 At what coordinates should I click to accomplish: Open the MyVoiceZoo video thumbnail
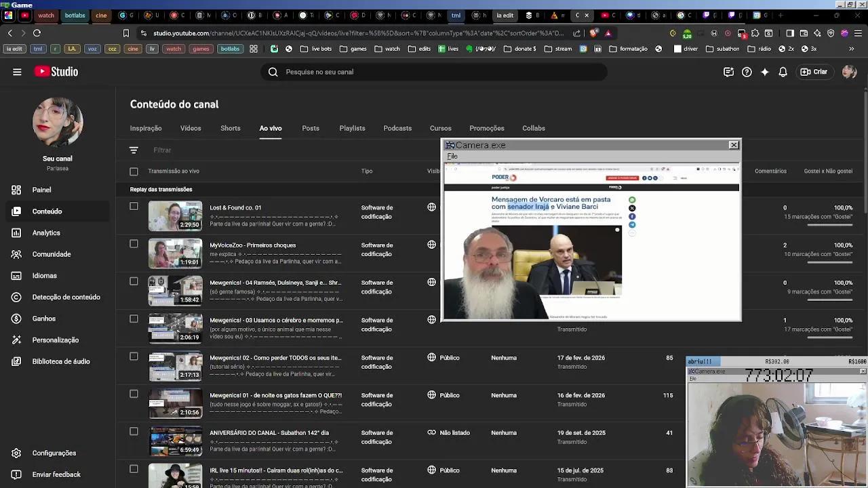(176, 253)
